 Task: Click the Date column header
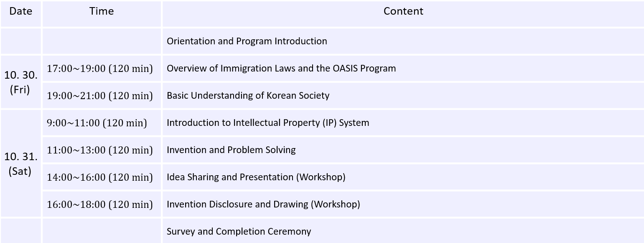(21, 12)
